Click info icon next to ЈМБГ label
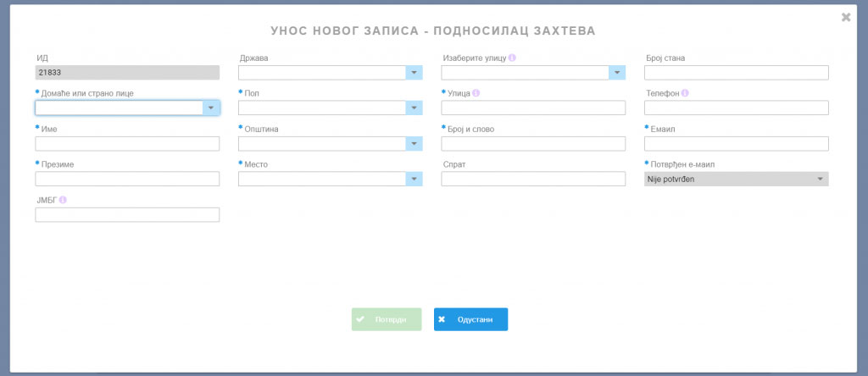 coord(63,200)
